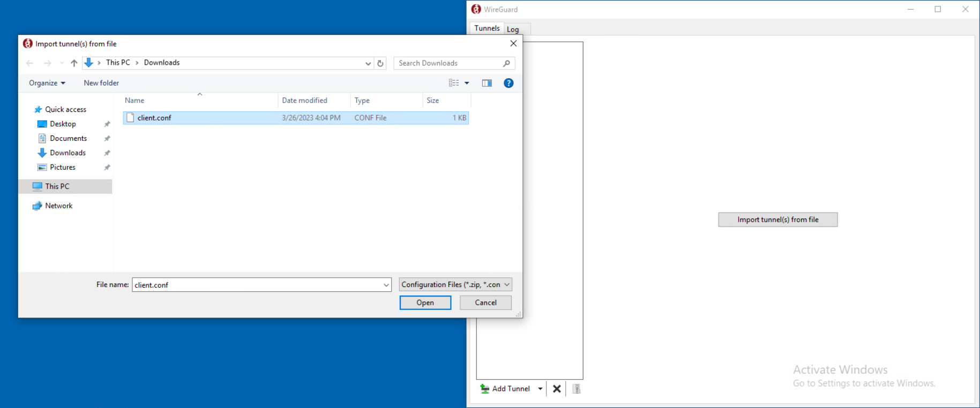Click the WireGuard logo in title bar
This screenshot has width=980, height=408.
click(476, 9)
